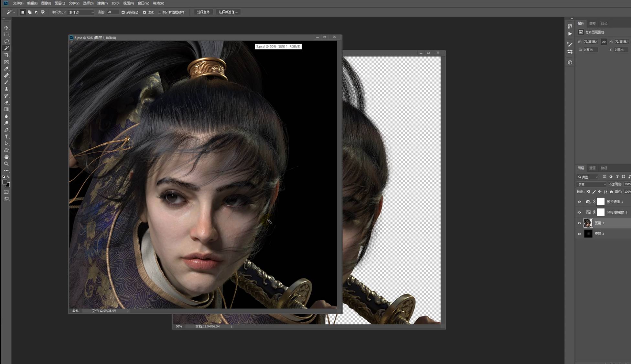The width and height of the screenshot is (631, 364).
Task: Open the 选择(S) menu
Action: [x=88, y=3]
